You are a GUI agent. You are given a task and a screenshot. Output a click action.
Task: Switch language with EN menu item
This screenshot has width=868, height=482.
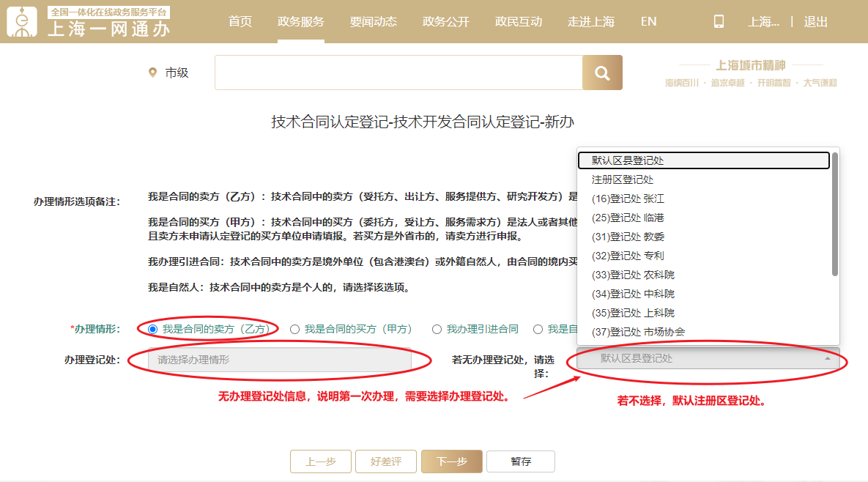coord(648,22)
